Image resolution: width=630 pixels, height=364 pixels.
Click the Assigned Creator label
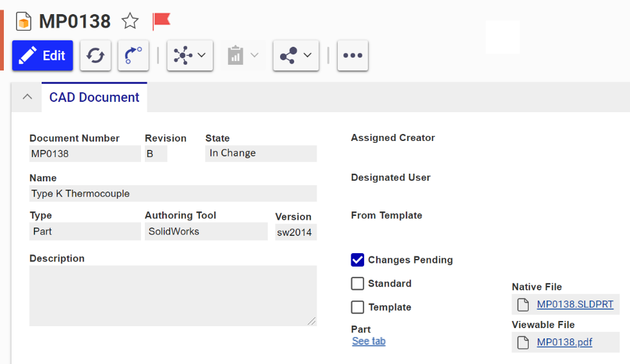click(x=393, y=138)
